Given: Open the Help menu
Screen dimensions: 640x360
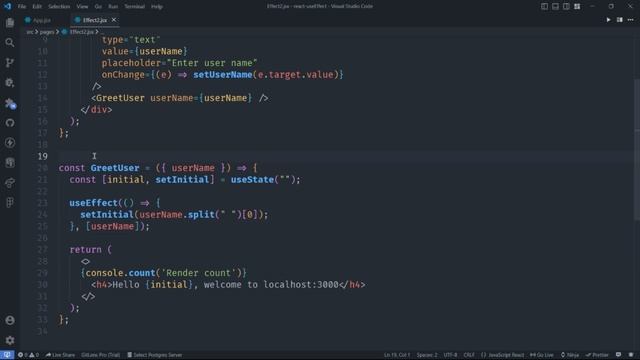Looking at the screenshot, I should pyautogui.click(x=157, y=7).
